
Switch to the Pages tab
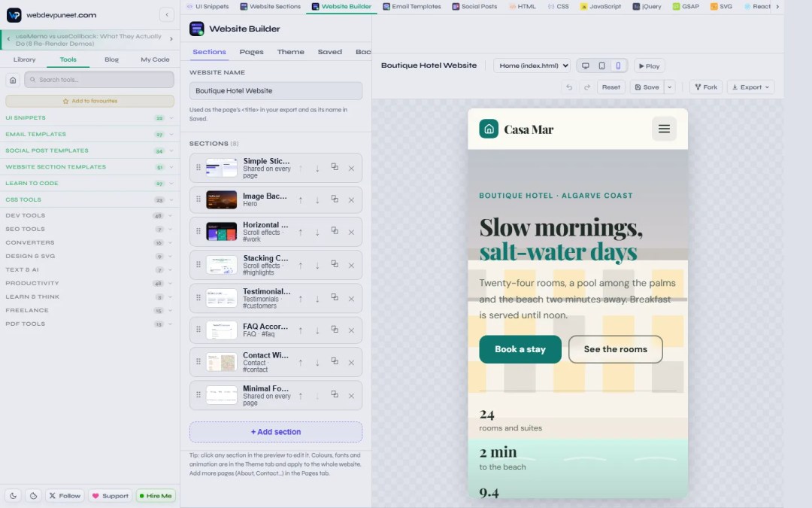[x=251, y=52]
